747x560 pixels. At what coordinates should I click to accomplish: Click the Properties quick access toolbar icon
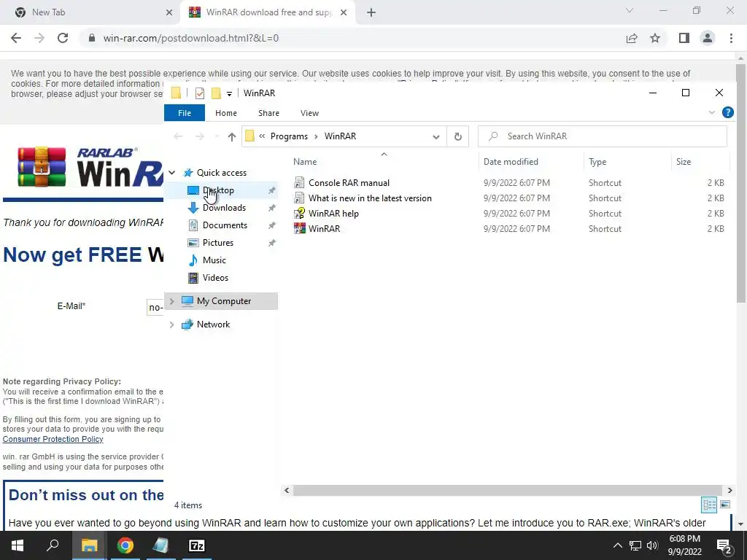[x=200, y=93]
